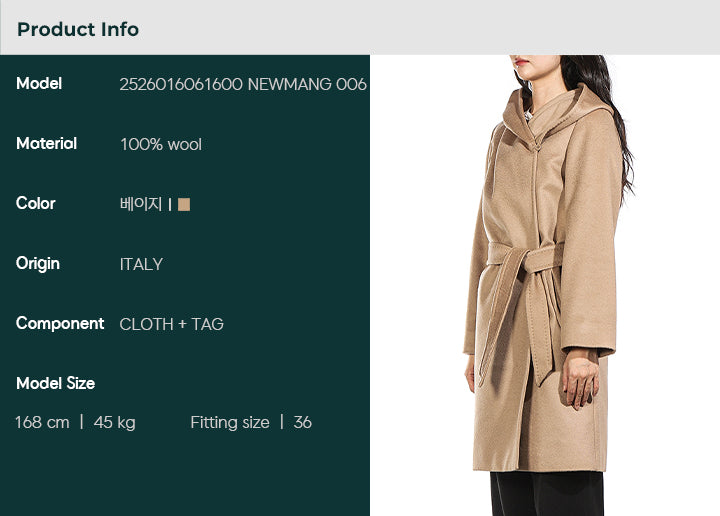Click the Component label
Screen dimensions: 720x516
click(x=60, y=324)
